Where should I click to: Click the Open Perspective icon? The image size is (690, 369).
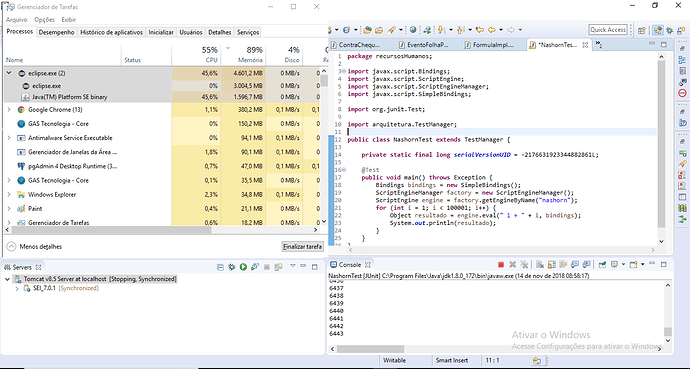tap(642, 30)
